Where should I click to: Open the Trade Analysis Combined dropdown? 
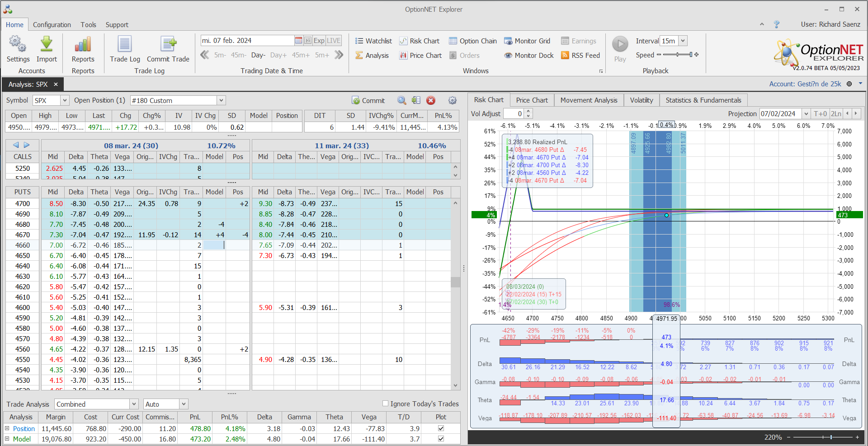coord(134,404)
